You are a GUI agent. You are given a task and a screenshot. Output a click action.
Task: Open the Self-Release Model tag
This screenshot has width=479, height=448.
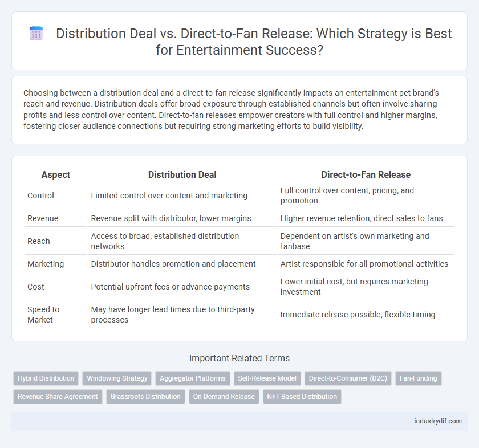coord(267,378)
